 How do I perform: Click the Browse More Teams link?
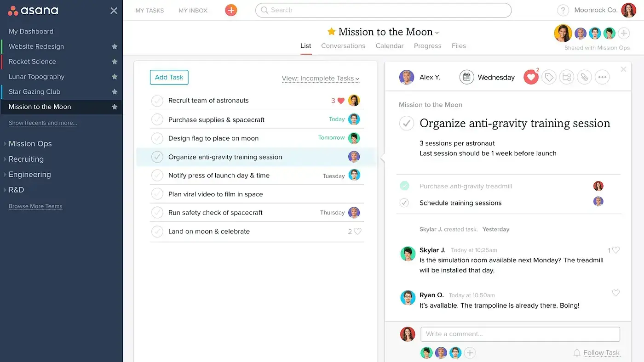[35, 206]
